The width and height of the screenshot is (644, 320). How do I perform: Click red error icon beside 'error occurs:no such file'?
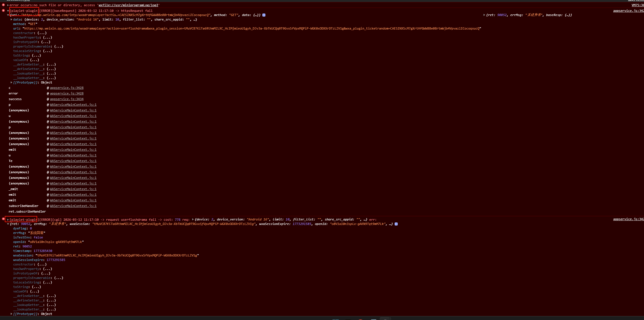[x=3, y=5]
